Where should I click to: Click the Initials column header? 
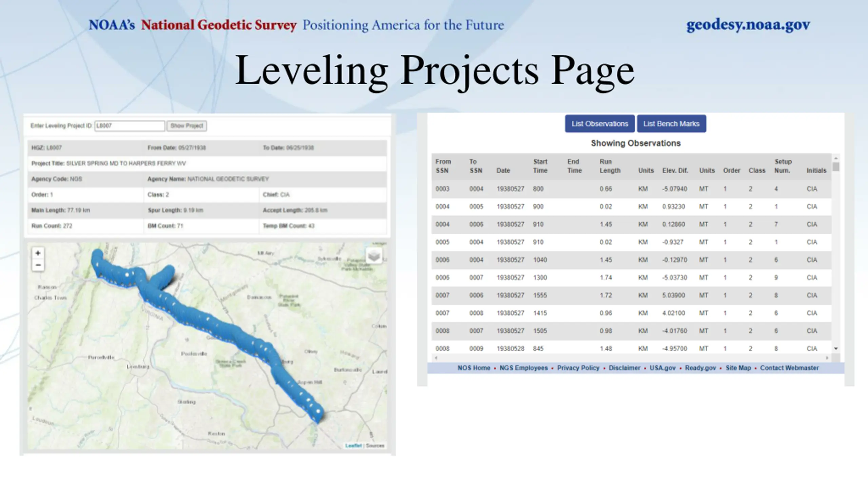(816, 170)
